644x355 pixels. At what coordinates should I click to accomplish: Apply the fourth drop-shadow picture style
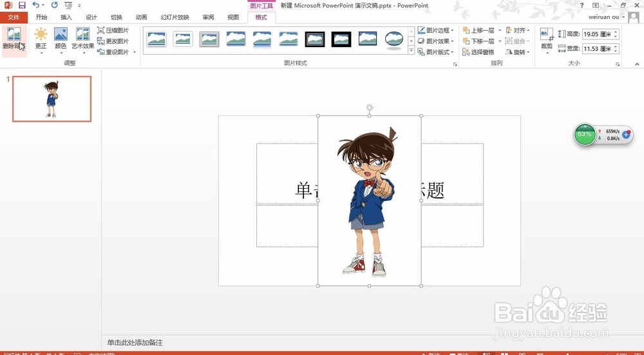(x=236, y=39)
